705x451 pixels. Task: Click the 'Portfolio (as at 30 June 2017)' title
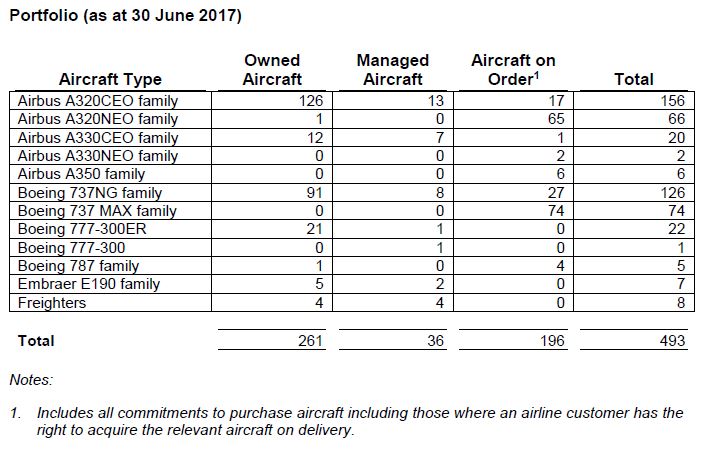click(x=124, y=16)
